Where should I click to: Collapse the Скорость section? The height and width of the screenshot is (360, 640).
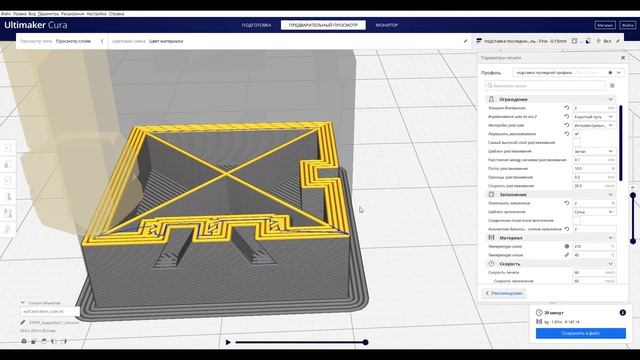[x=611, y=264]
